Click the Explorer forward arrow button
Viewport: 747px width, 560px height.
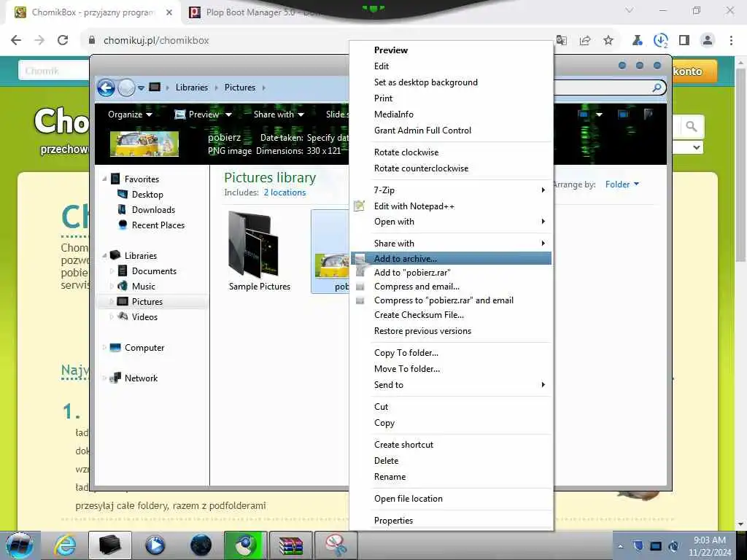126,87
